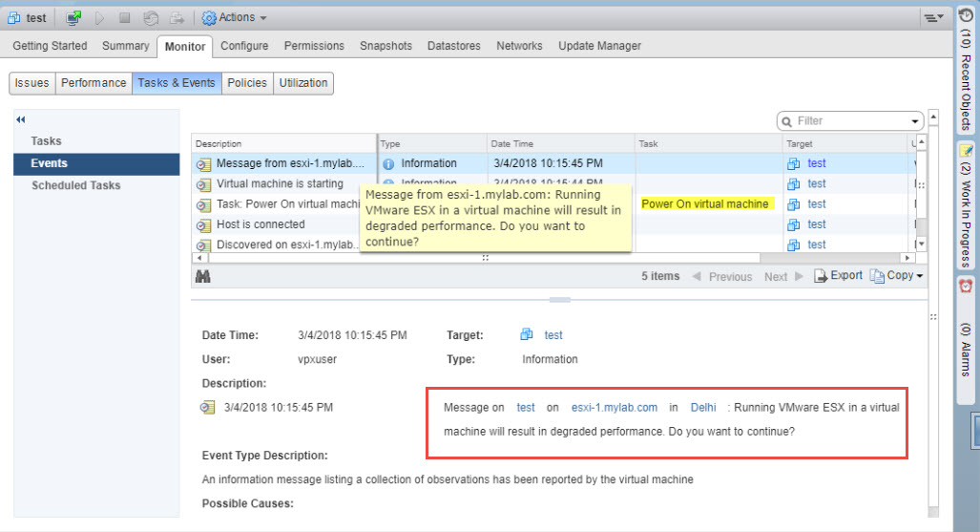Open the Snapshots tab
The width and height of the screenshot is (980, 532).
coord(386,46)
